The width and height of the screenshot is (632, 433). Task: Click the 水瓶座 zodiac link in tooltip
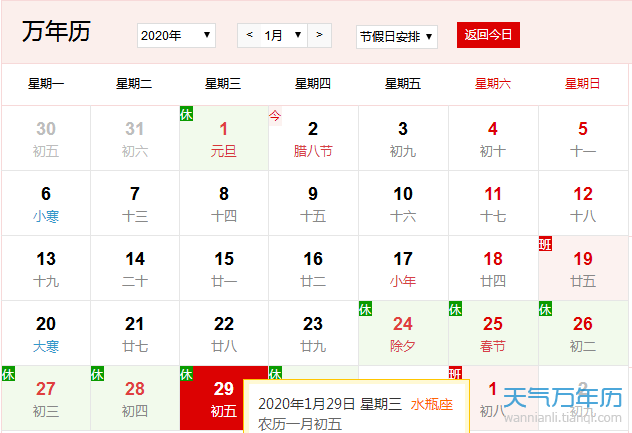pyautogui.click(x=432, y=404)
